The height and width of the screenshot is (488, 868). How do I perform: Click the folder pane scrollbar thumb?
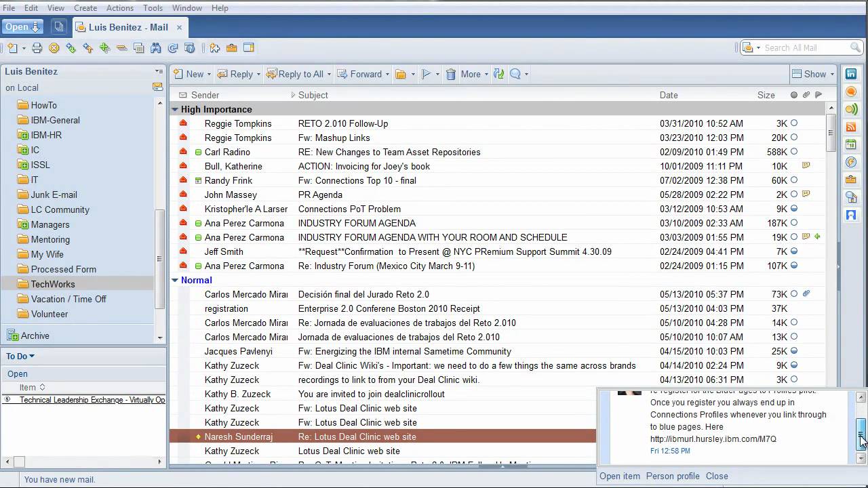[160, 258]
